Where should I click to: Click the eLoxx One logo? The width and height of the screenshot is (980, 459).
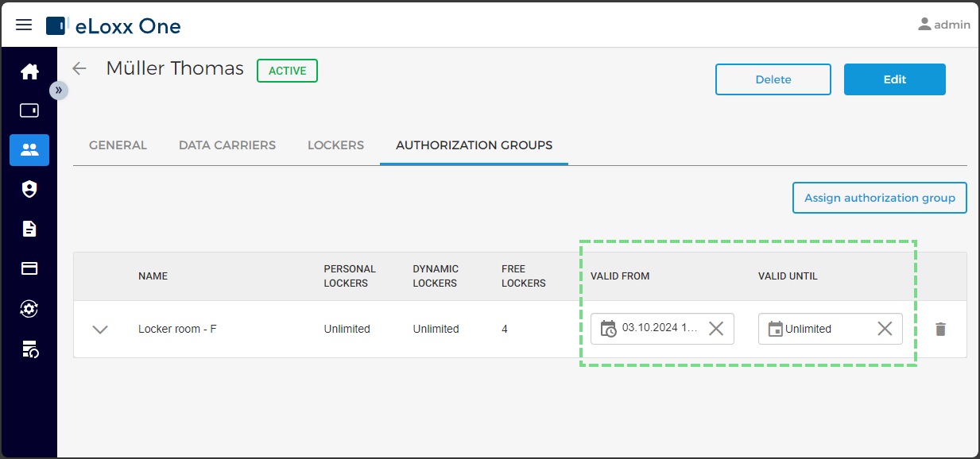[x=114, y=26]
